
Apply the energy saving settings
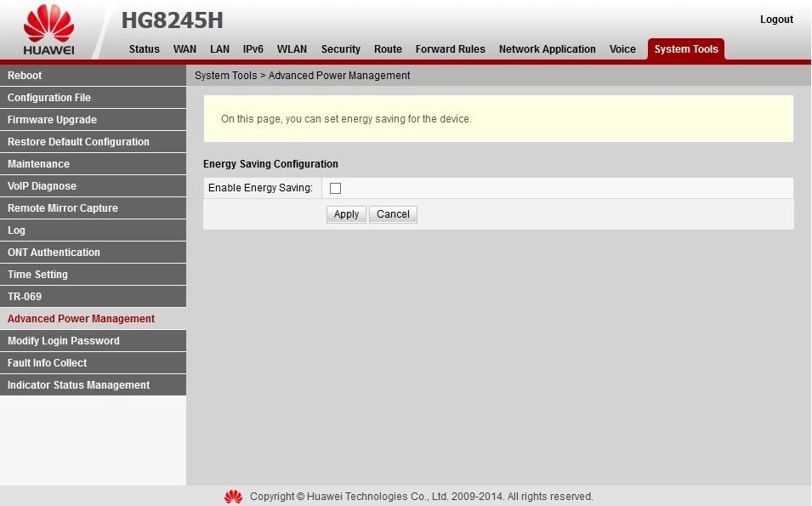point(345,213)
